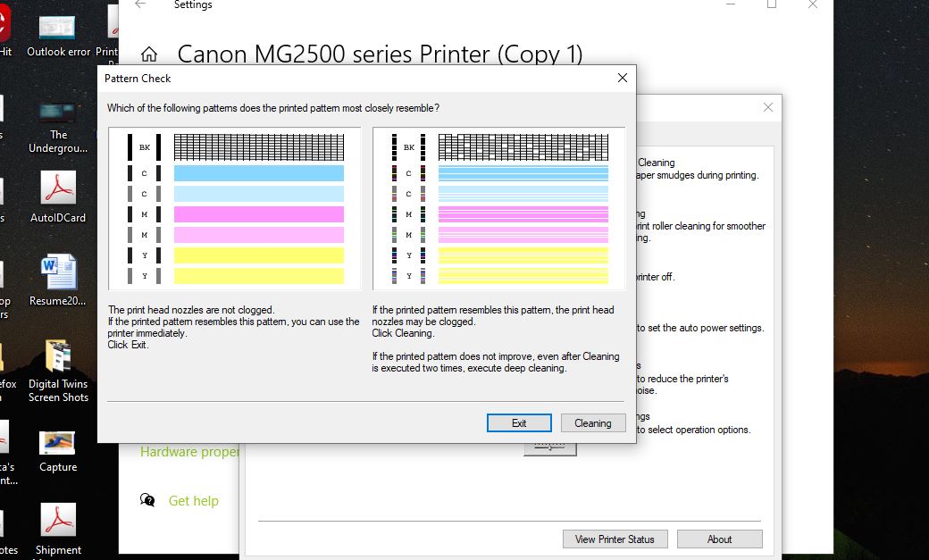Select the clogged nozzle pattern image
The width and height of the screenshot is (929, 560).
pos(498,208)
